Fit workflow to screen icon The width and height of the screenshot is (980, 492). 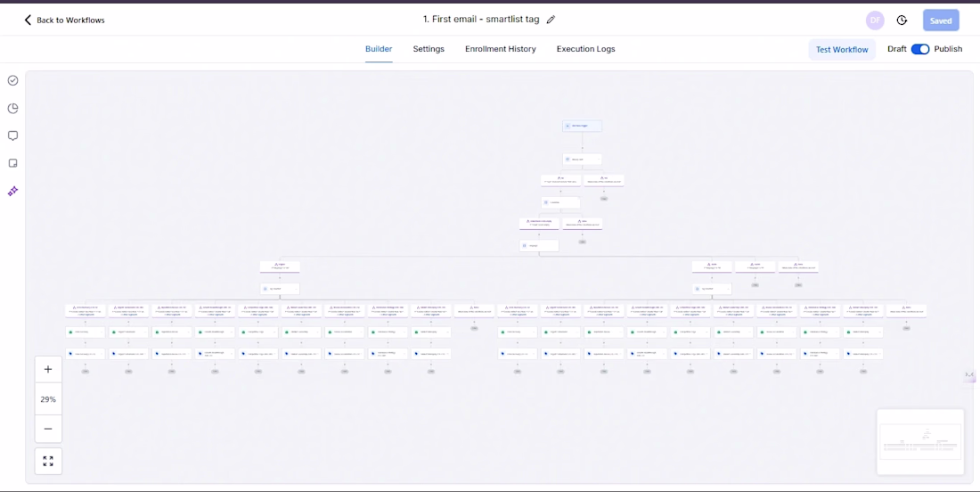[48, 462]
